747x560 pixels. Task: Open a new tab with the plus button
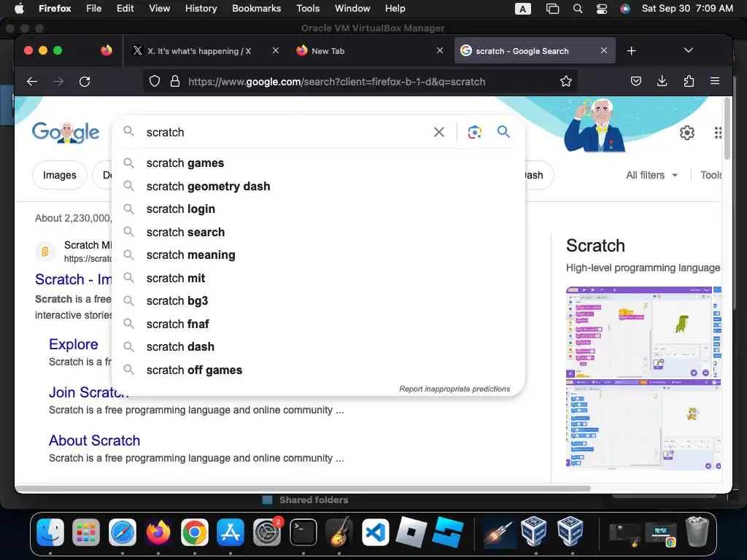(631, 51)
